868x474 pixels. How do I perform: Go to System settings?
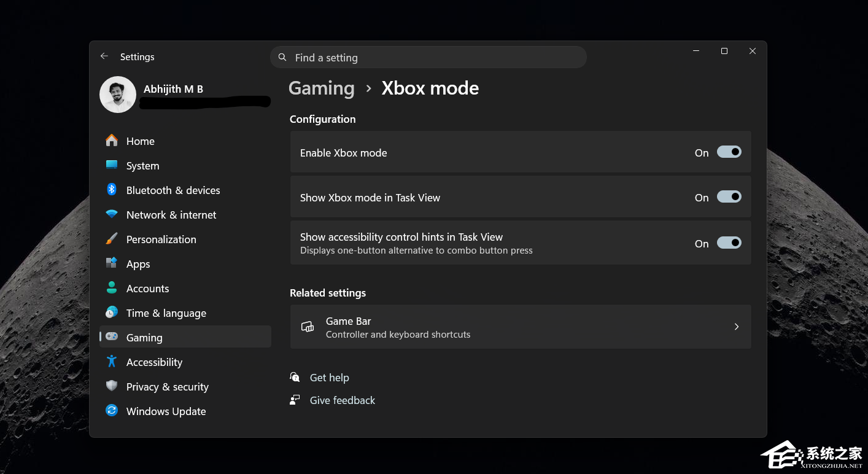[x=185, y=165]
